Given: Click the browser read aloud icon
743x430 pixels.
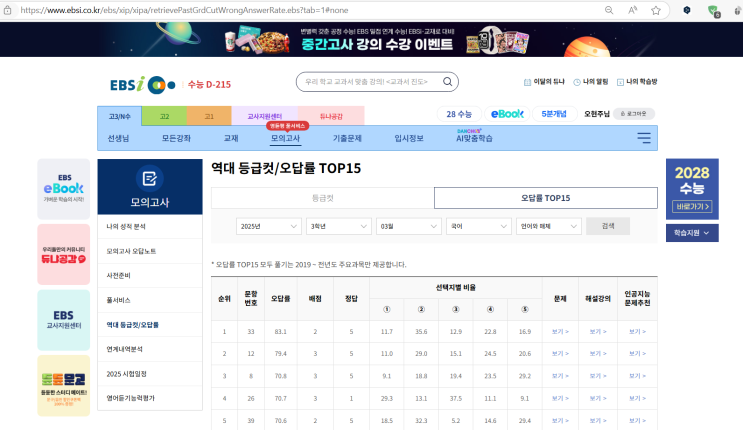Looking at the screenshot, I should [x=632, y=10].
